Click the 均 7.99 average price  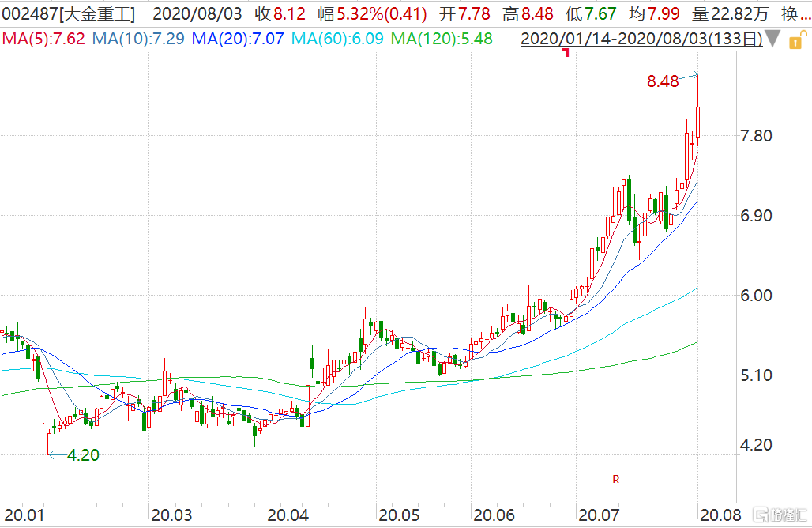pyautogui.click(x=654, y=14)
